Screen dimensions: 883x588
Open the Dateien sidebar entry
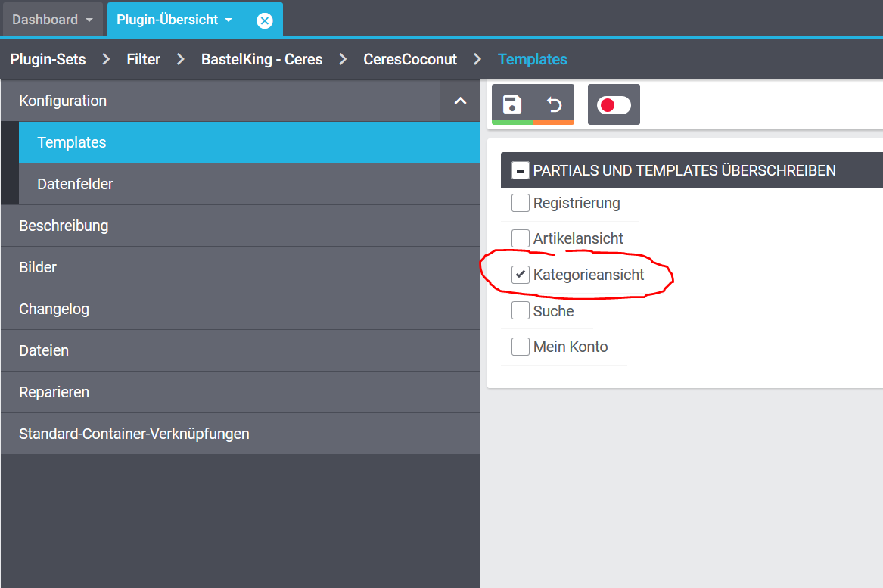pyautogui.click(x=241, y=350)
